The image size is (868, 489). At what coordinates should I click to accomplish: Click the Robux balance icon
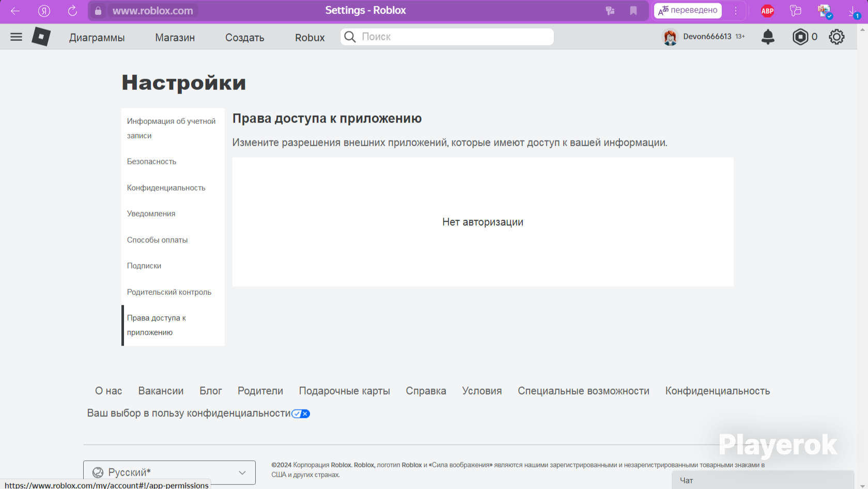coord(800,37)
